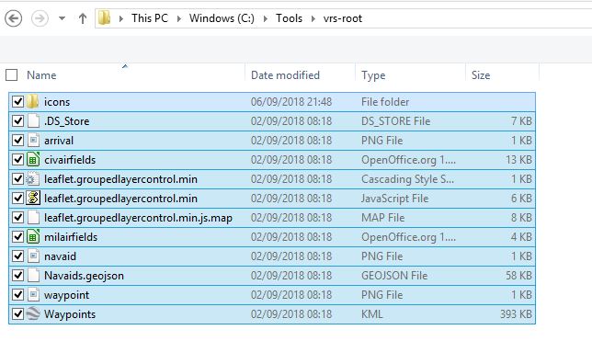Expand the chevron before This PC

[121, 18]
